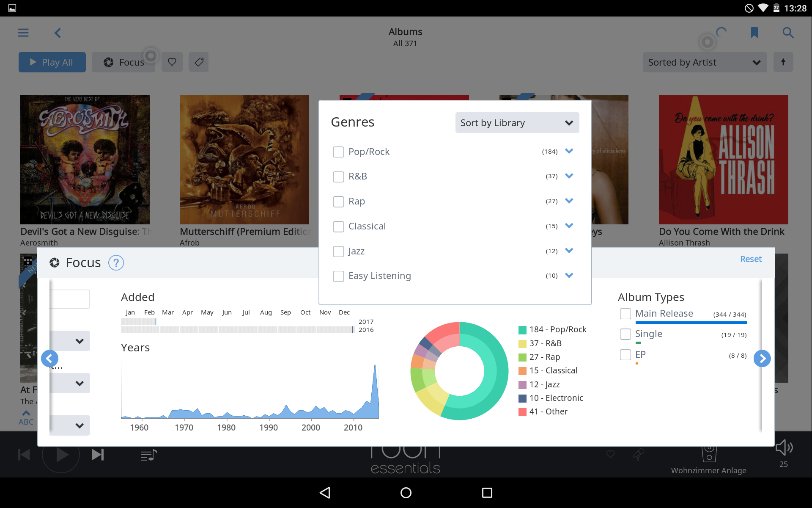Click 184 - Pop/Rock legend entry

(552, 330)
